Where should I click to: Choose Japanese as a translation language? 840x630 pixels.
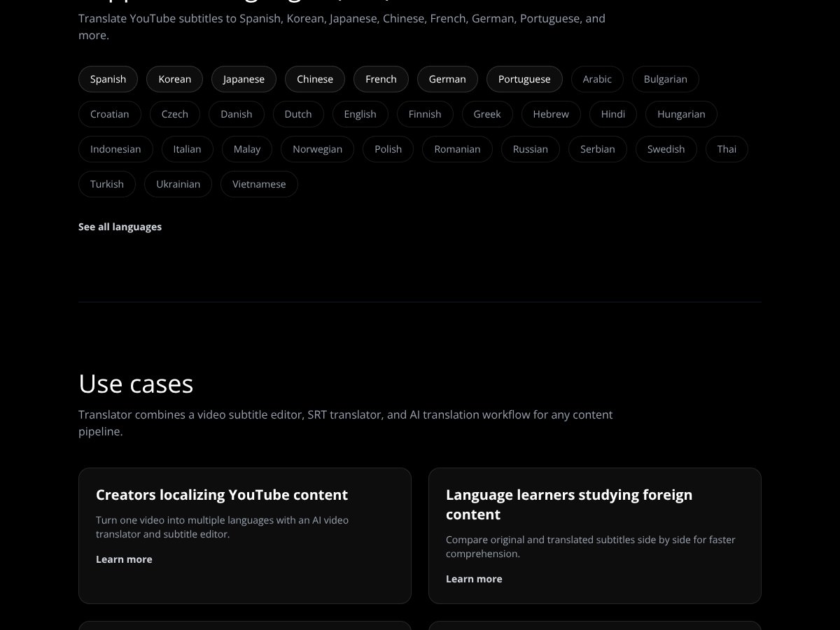click(x=244, y=79)
